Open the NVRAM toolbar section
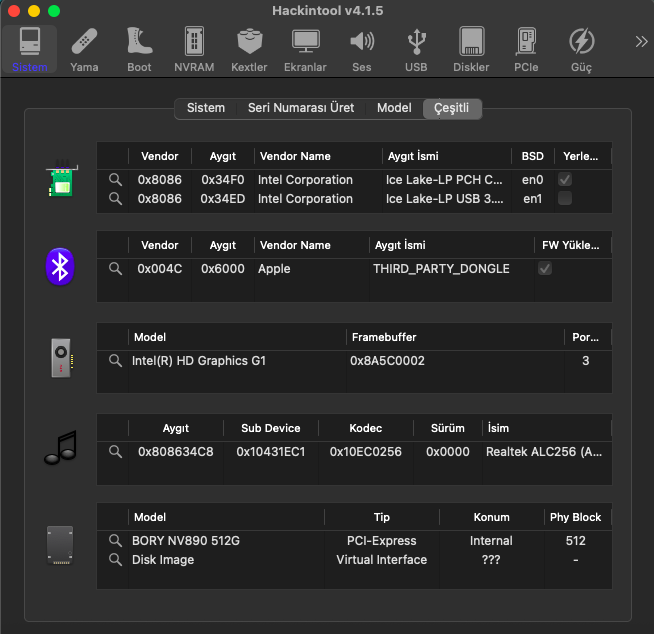The height and width of the screenshot is (634, 654). tap(194, 50)
